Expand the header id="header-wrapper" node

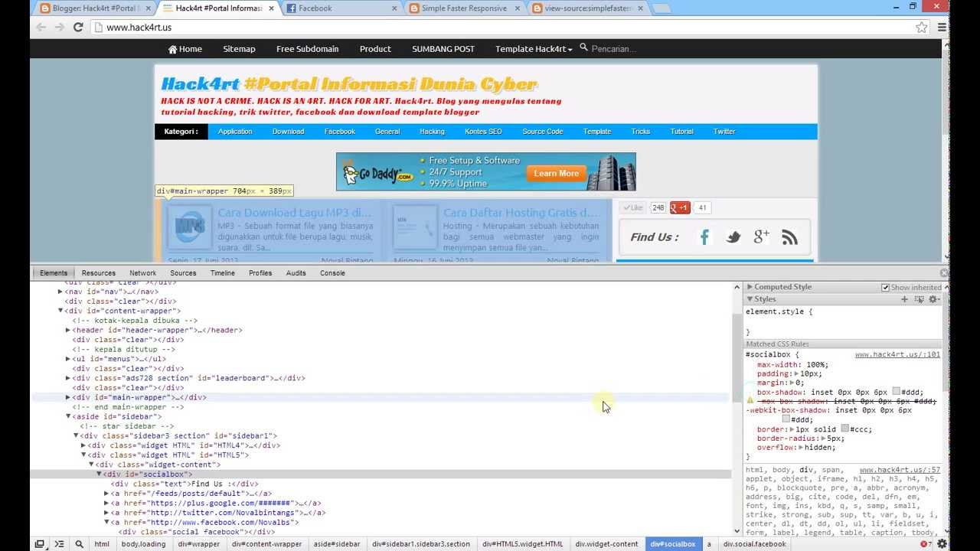pos(68,330)
